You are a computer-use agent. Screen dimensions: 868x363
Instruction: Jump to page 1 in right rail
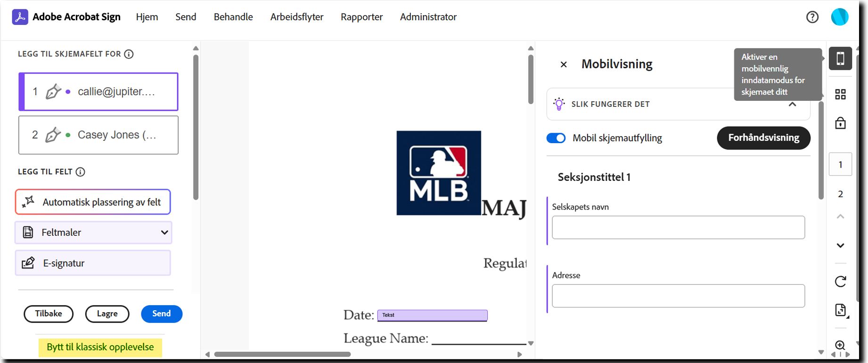[x=840, y=164]
